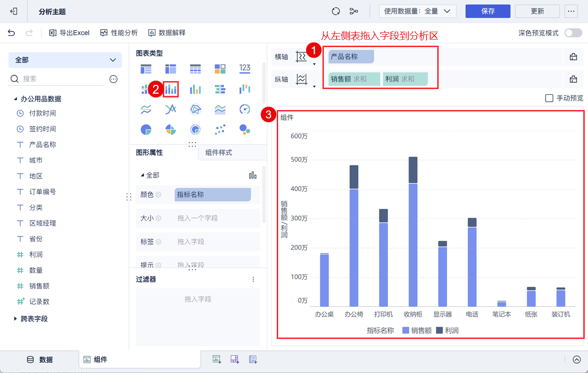The width and height of the screenshot is (588, 373).
Task: Expand the 跨表字段 tree node
Action: [15, 319]
